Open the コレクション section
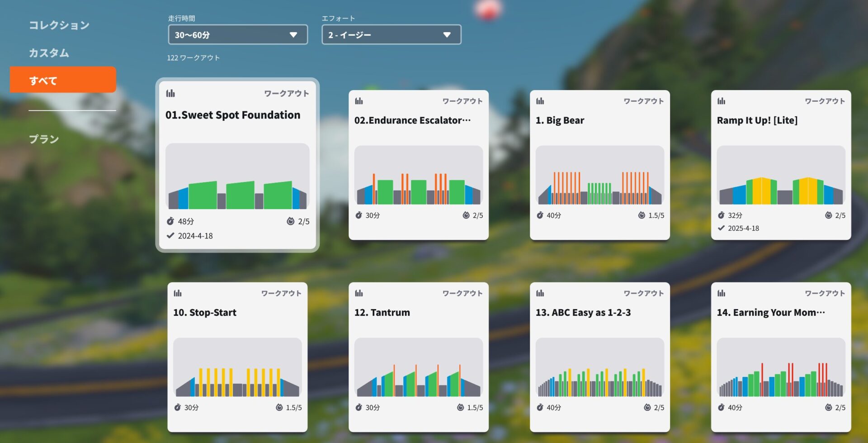The height and width of the screenshot is (443, 868). (x=58, y=25)
